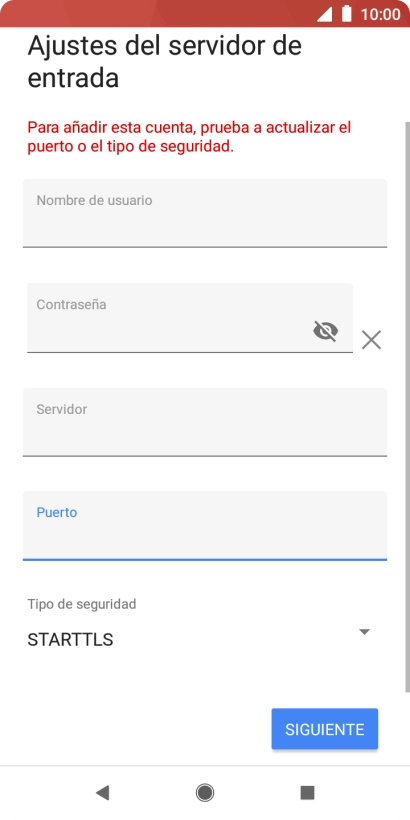This screenshot has height=820, width=410.
Task: Tap the 10:00 clock in status bar
Action: coord(380,14)
